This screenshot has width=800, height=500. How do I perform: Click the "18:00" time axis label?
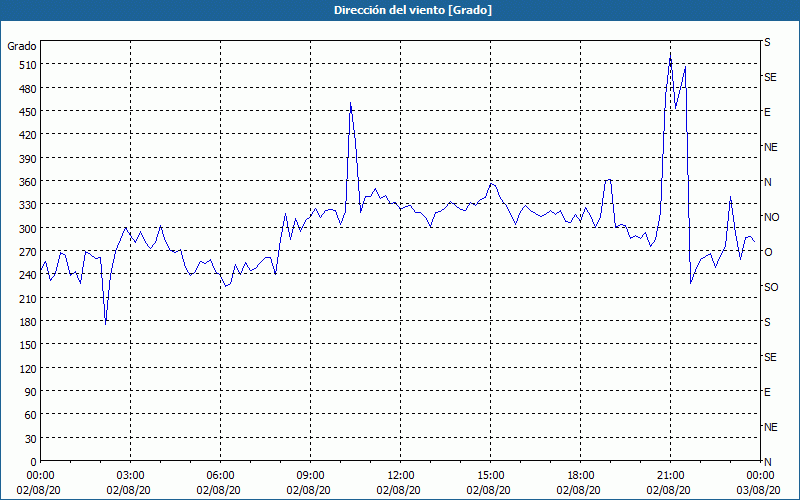coord(581,476)
